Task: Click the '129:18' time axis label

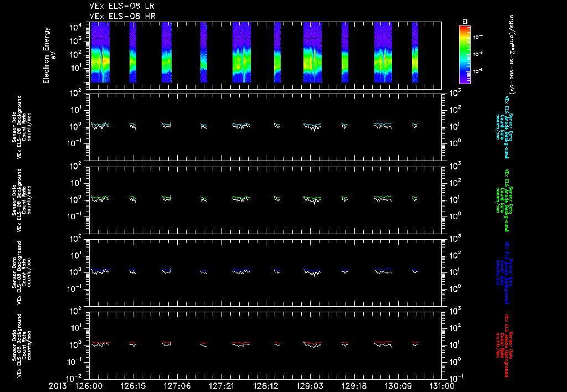Action: (354, 386)
